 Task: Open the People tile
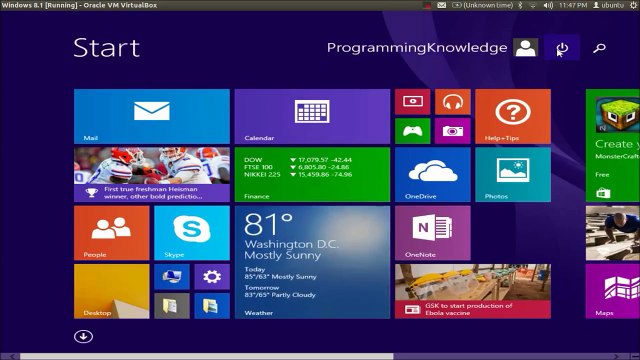[111, 233]
